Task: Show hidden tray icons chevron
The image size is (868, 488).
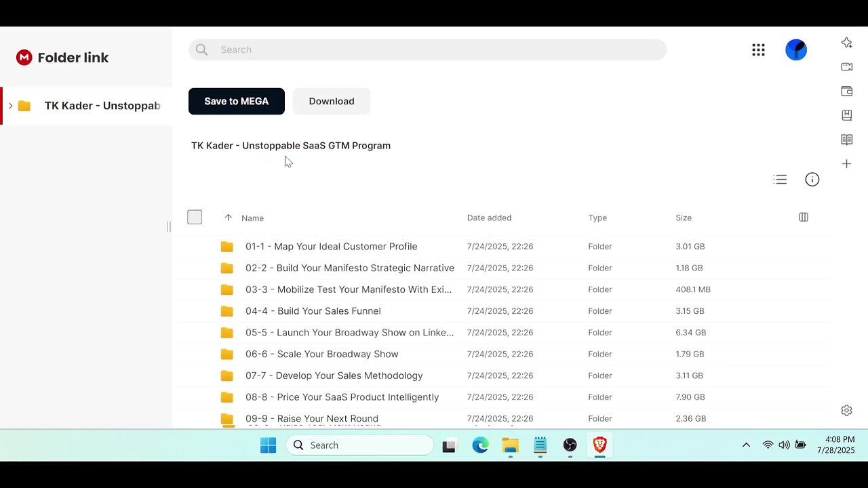Action: pyautogui.click(x=746, y=445)
